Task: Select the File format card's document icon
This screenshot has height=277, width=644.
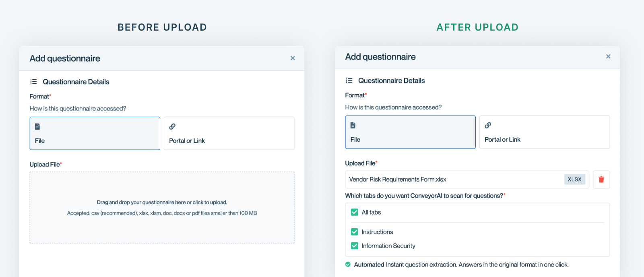Action: pyautogui.click(x=37, y=126)
